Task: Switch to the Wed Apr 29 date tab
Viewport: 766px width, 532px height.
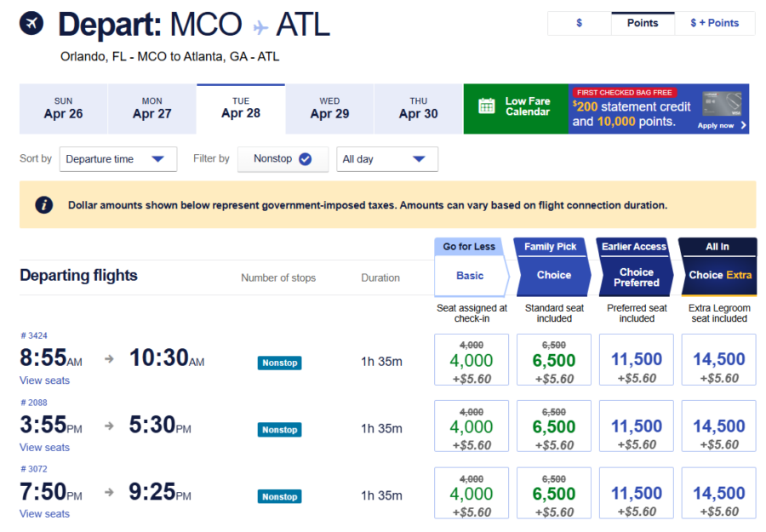Action: coord(329,109)
